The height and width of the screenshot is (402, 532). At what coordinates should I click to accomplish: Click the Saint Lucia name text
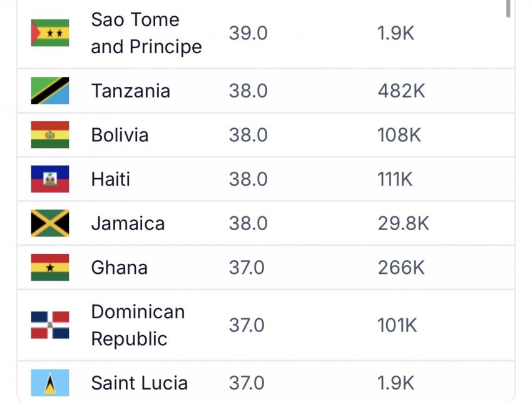click(x=140, y=383)
